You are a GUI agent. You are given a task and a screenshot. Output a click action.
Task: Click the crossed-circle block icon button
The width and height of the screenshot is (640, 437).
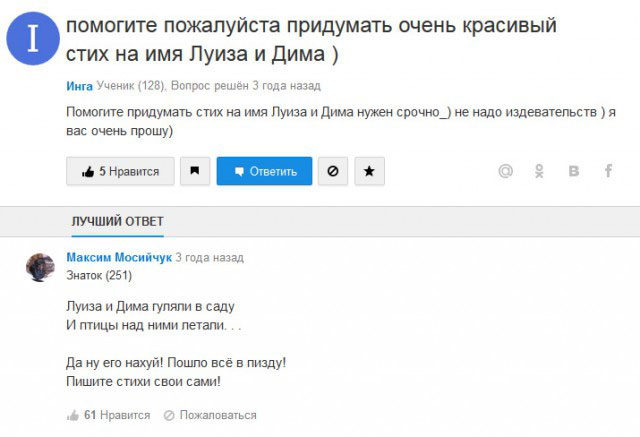tap(332, 171)
